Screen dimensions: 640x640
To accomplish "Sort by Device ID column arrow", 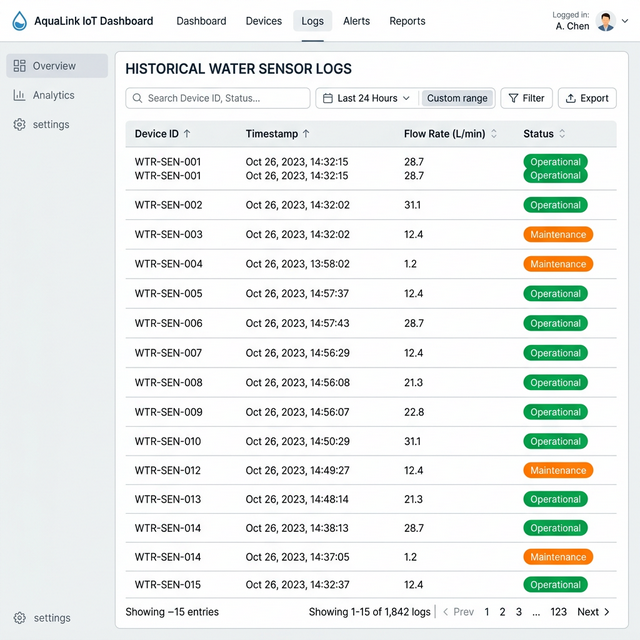I will pyautogui.click(x=187, y=134).
